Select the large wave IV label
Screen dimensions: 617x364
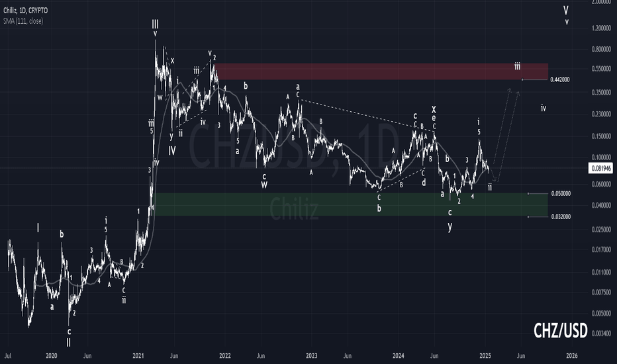(x=172, y=150)
